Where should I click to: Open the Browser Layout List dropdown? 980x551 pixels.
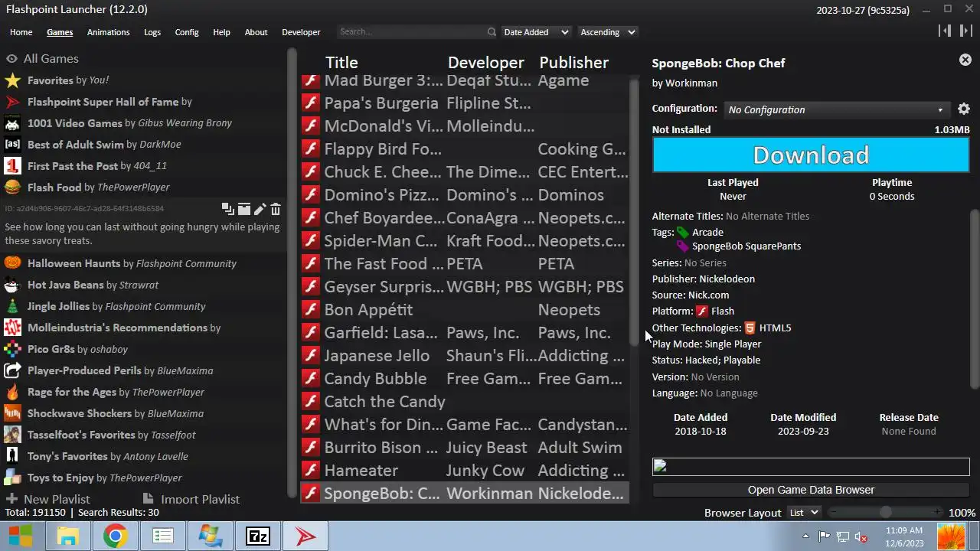click(x=804, y=513)
